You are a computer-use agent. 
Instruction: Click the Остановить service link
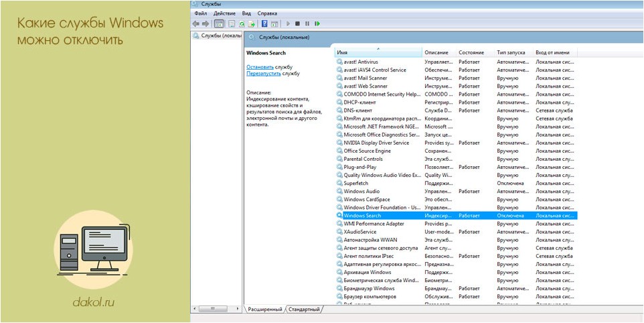point(260,66)
